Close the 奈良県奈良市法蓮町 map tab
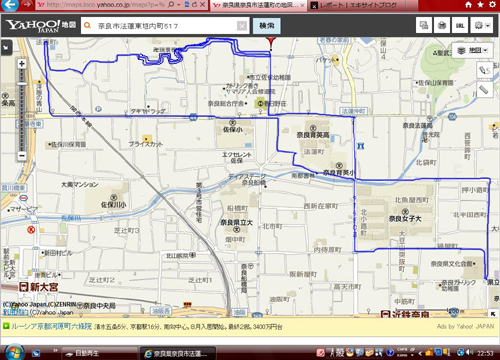This screenshot has width=500, height=360. coord(302,5)
